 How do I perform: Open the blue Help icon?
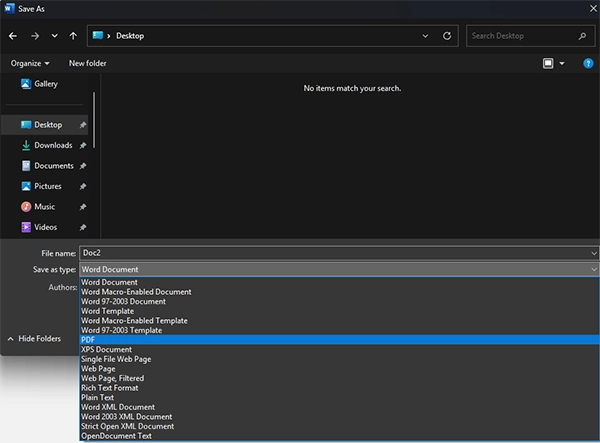(588, 64)
